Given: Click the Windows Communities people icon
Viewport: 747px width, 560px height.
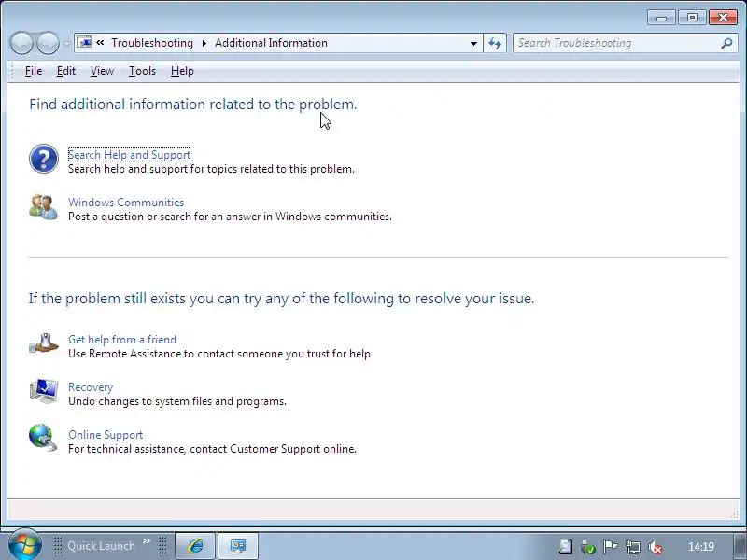Looking at the screenshot, I should (43, 206).
